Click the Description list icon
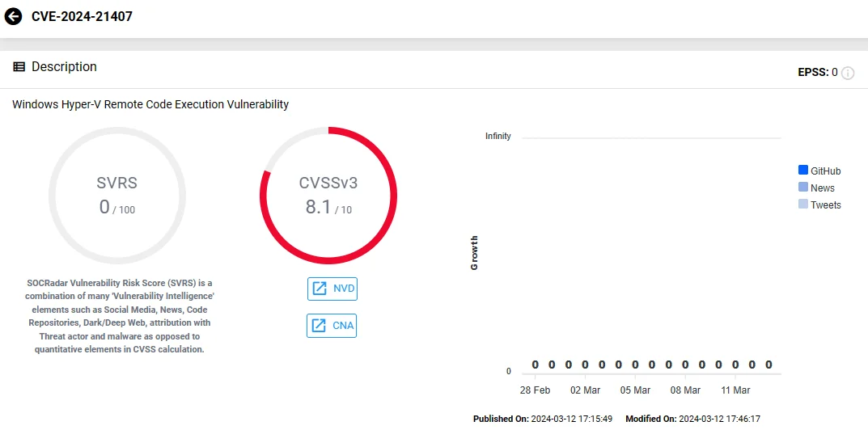This screenshot has height=430, width=868. [19, 67]
